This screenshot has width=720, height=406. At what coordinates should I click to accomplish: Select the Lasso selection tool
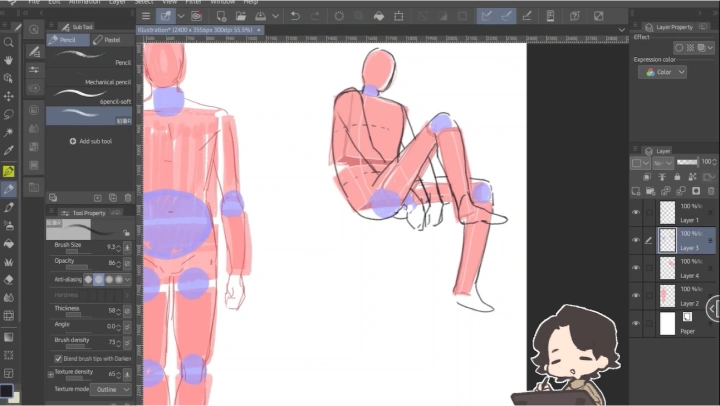(x=8, y=114)
